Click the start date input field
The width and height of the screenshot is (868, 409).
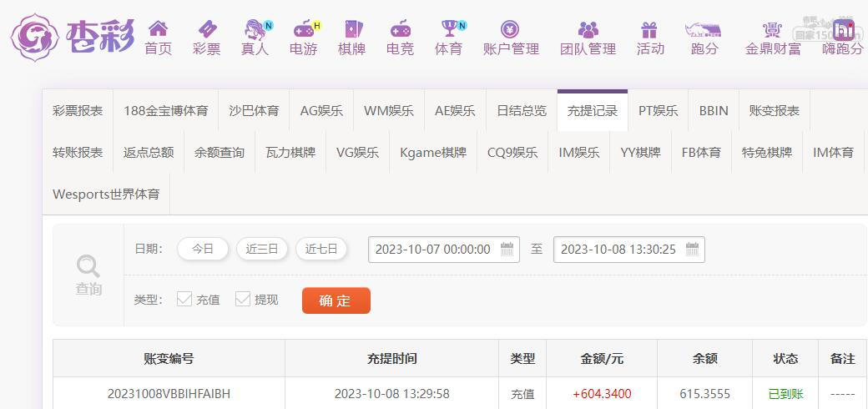(x=443, y=250)
